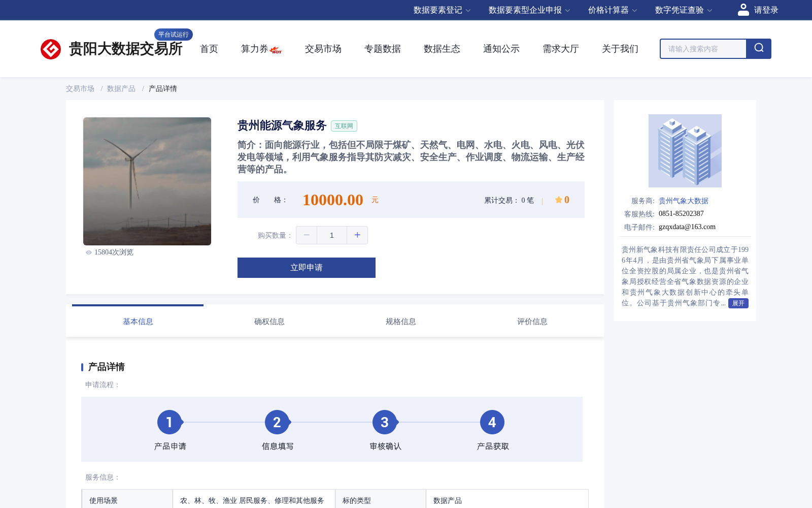Click the HOT badge next to 算力券
Viewport: 812px width, 508px height.
point(276,50)
